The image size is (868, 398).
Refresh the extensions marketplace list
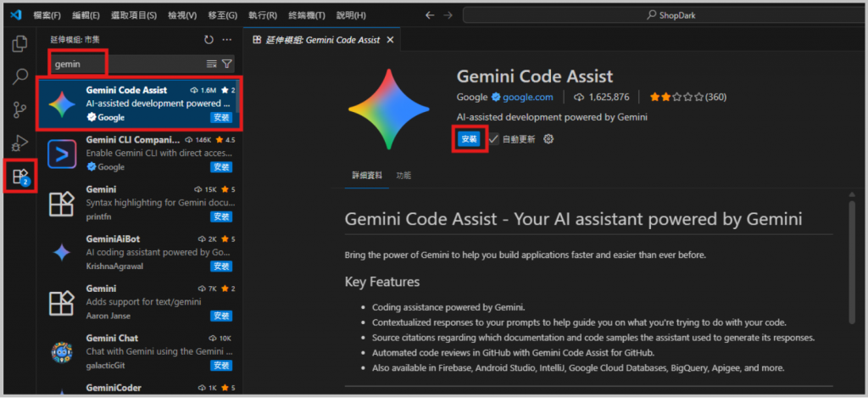coord(209,39)
